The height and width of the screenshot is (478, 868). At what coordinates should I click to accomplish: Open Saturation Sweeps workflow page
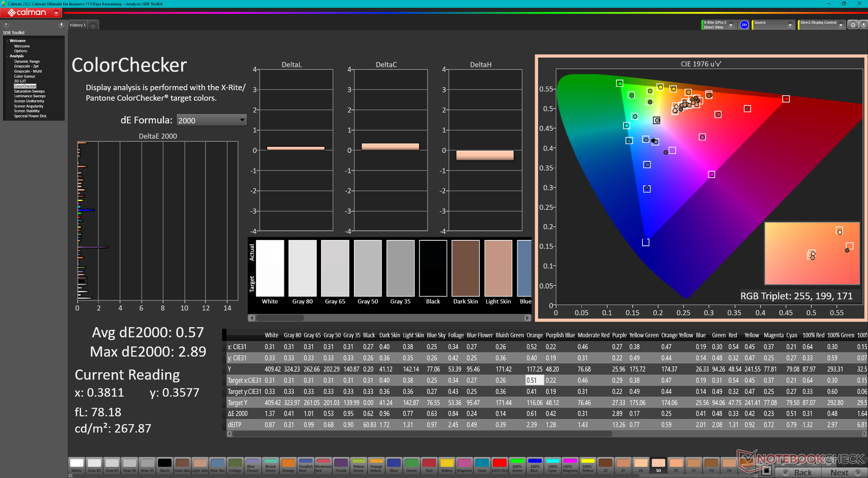pyautogui.click(x=29, y=91)
